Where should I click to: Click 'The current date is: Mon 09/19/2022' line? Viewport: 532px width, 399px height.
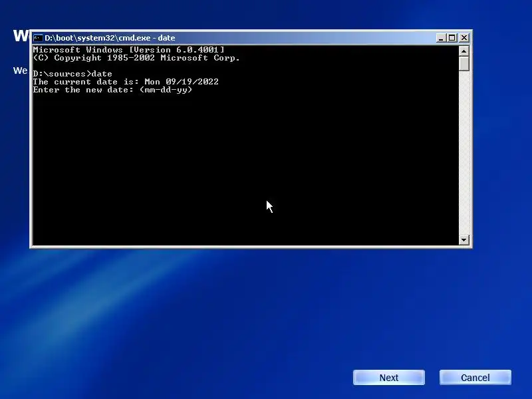(126, 82)
